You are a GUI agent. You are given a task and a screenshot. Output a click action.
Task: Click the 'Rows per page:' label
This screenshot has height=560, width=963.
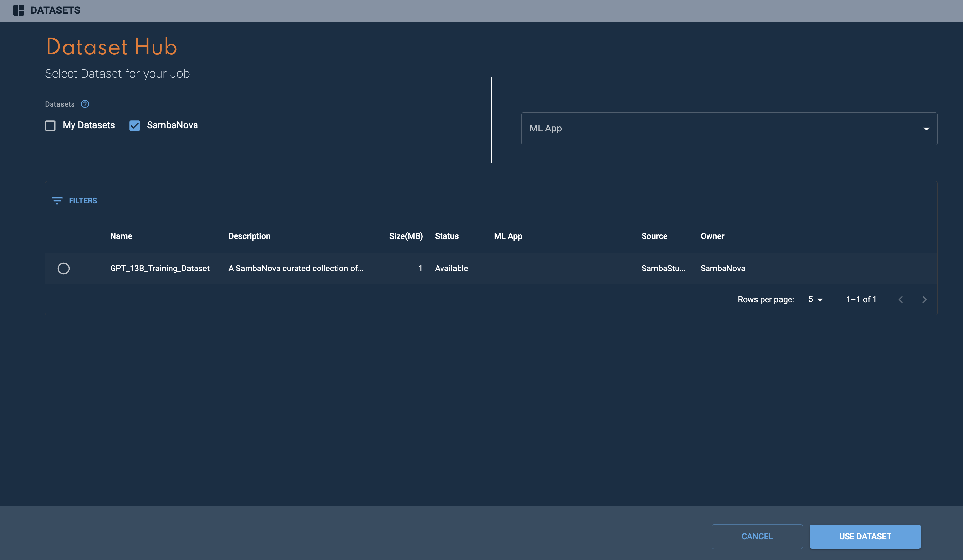pos(766,299)
